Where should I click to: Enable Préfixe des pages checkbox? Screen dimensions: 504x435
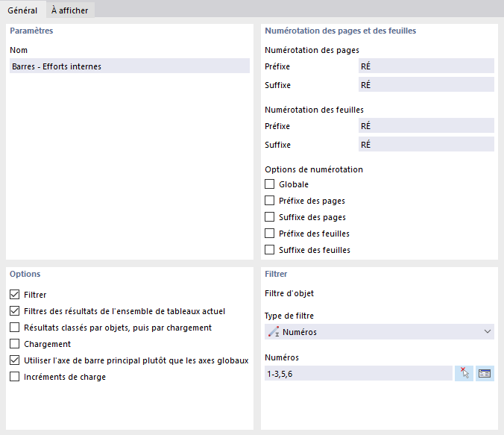click(270, 201)
